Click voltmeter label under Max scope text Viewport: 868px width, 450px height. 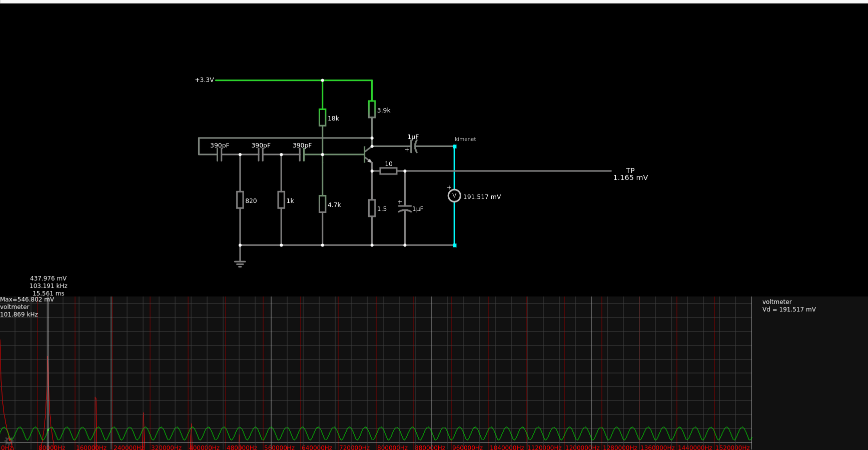pyautogui.click(x=15, y=307)
